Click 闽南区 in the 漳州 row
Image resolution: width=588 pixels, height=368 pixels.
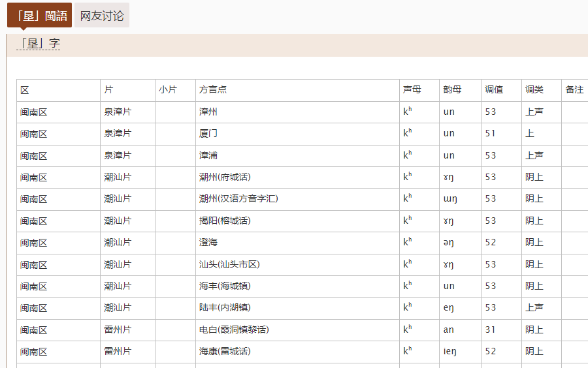pyautogui.click(x=34, y=112)
